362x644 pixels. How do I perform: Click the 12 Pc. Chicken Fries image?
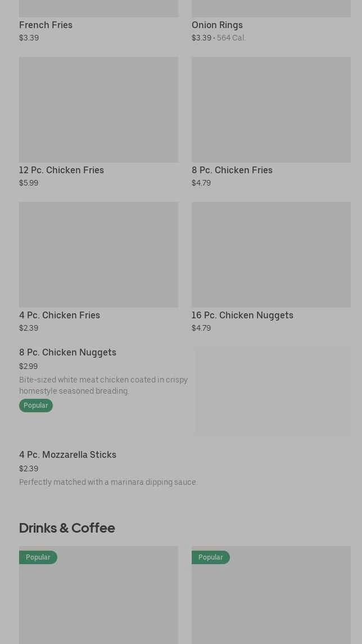98,110
